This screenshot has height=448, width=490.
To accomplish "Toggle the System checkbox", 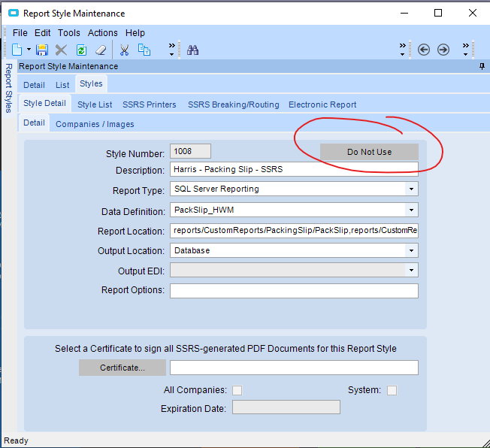I will click(x=392, y=390).
